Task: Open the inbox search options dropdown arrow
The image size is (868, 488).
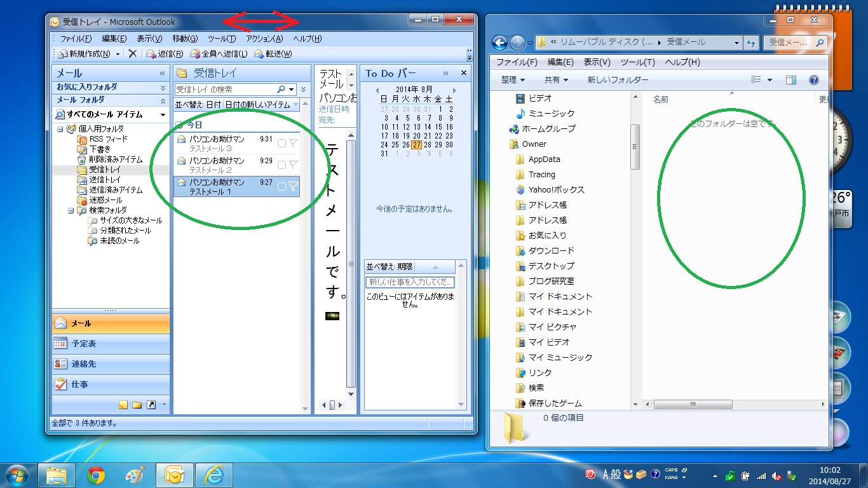Action: tap(292, 90)
